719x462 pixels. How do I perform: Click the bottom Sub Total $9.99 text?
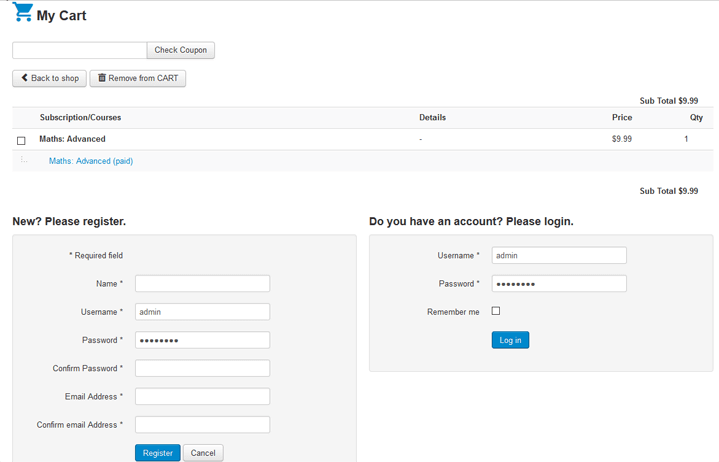click(669, 191)
